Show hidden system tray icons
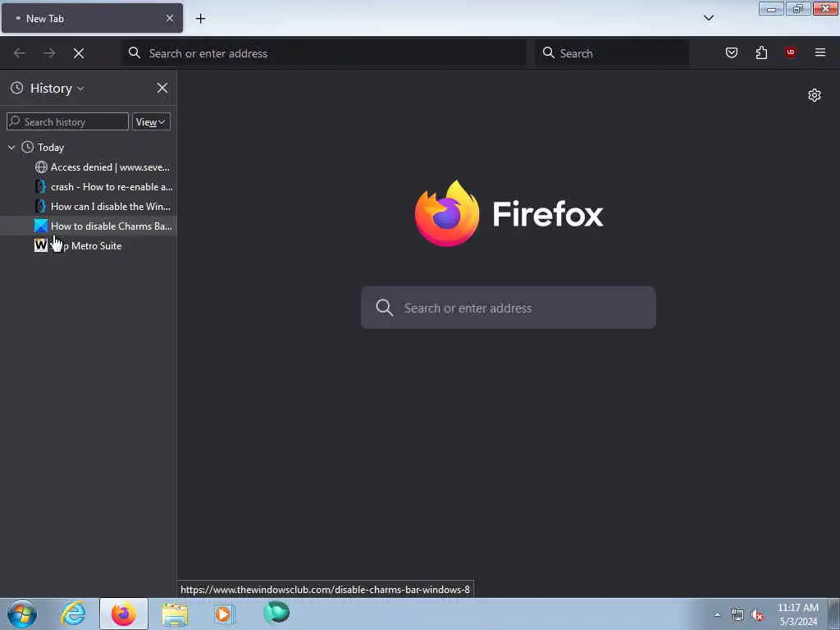 717,614
